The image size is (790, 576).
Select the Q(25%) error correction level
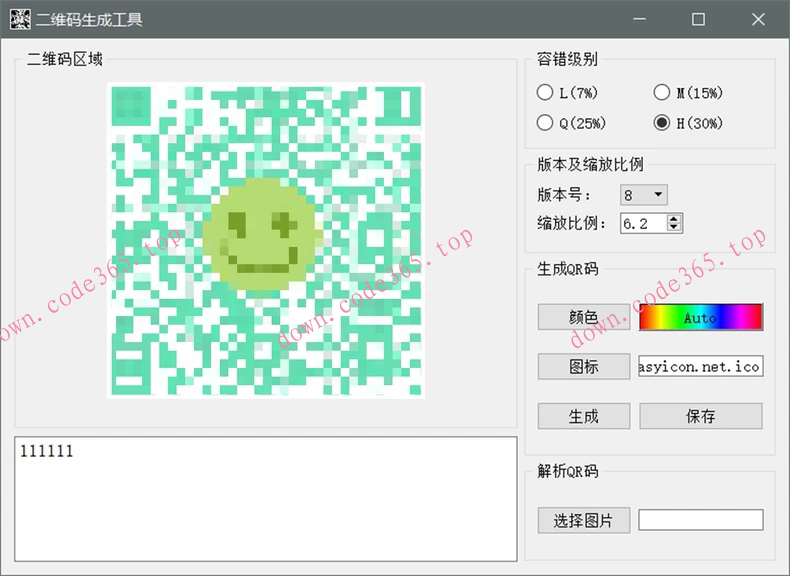[x=571, y=123]
